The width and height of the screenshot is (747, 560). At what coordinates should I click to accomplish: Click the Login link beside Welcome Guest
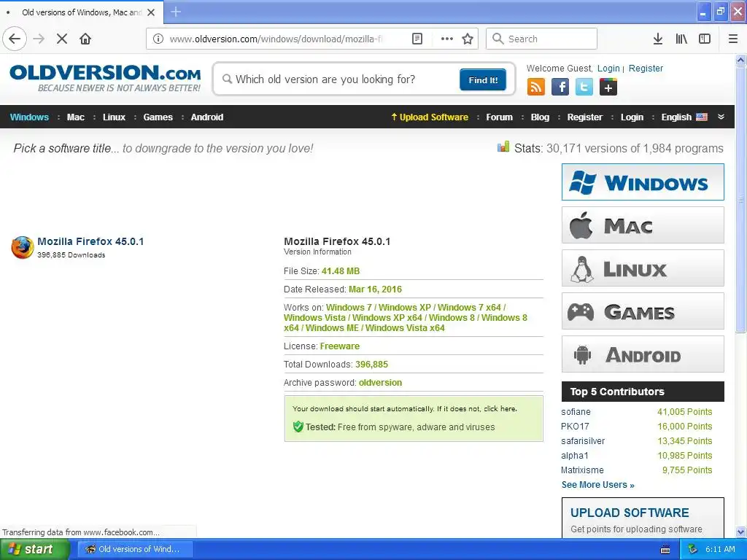click(x=608, y=68)
